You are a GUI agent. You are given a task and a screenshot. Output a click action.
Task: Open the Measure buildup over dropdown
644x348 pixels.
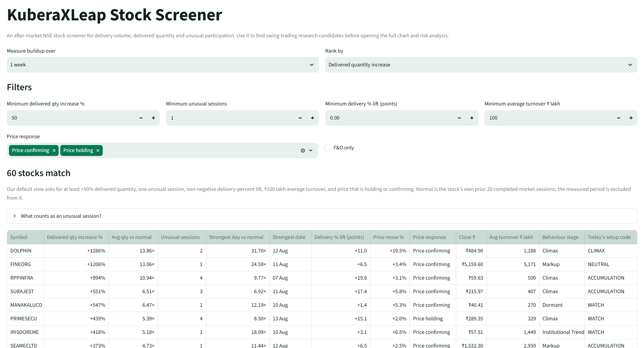pyautogui.click(x=163, y=65)
